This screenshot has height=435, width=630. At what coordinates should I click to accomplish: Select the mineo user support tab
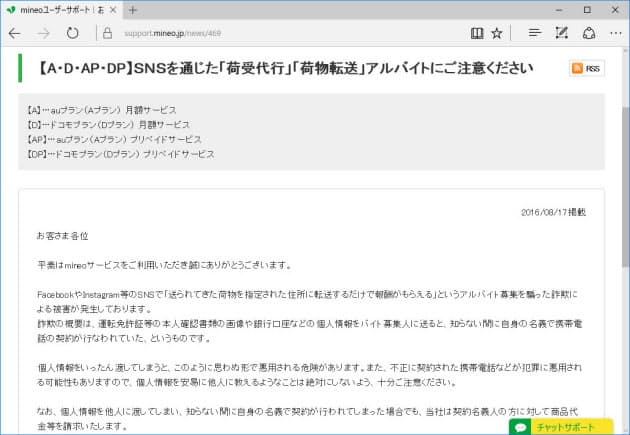click(x=61, y=10)
